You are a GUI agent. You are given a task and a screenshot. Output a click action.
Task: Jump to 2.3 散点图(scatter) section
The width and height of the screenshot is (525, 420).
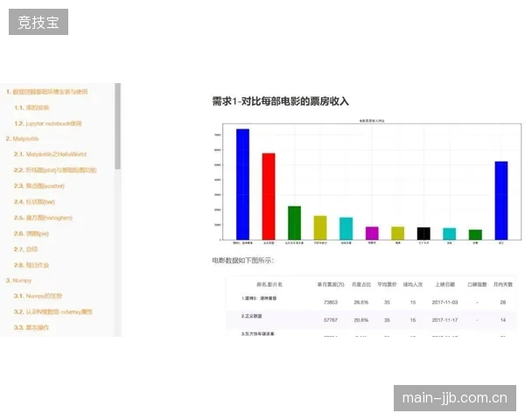click(x=39, y=185)
